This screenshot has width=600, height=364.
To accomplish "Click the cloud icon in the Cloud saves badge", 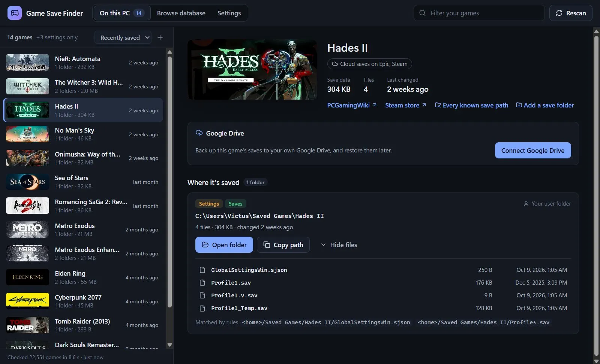I will pos(335,64).
